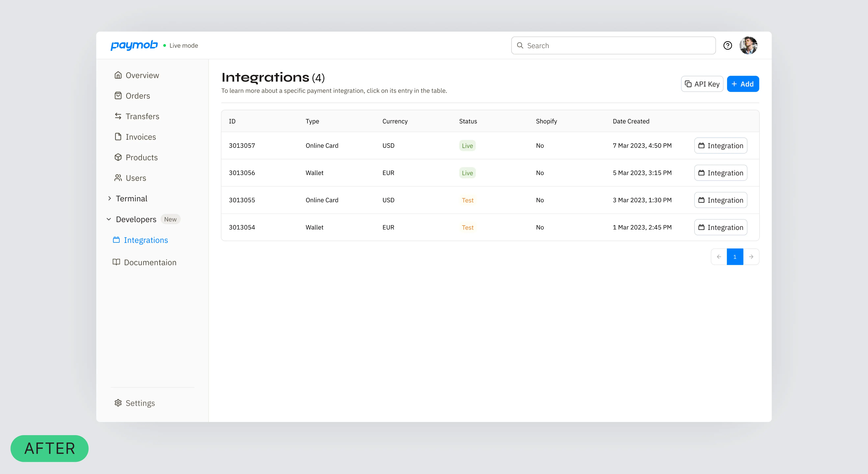Viewport: 868px width, 474px height.
Task: Navigate to Invoices page
Action: [x=140, y=137]
